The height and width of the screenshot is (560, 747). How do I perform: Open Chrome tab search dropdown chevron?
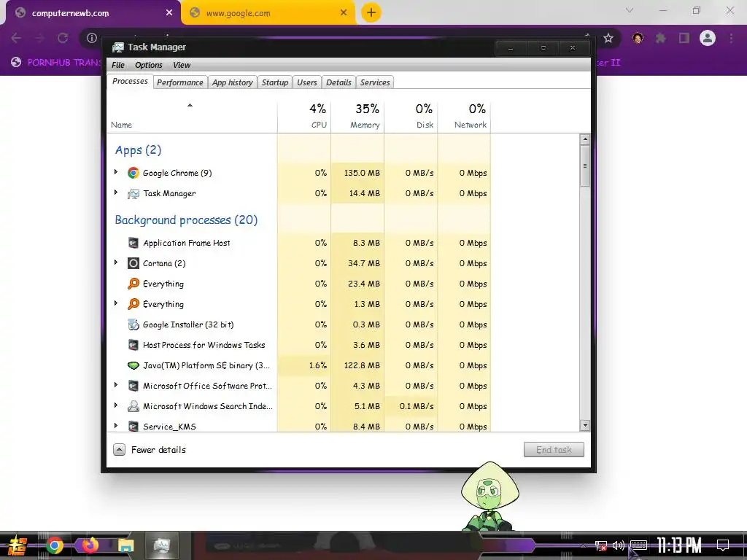[x=630, y=10]
